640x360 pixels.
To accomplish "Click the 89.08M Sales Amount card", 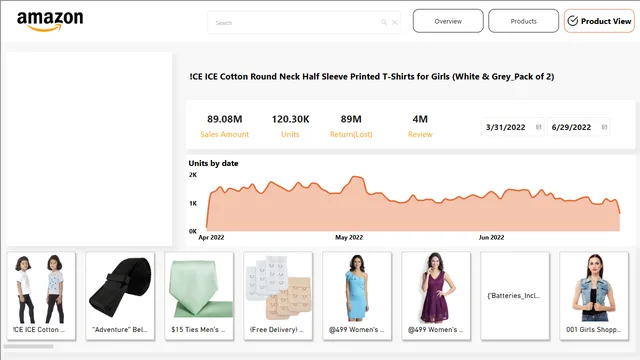I will (x=224, y=126).
